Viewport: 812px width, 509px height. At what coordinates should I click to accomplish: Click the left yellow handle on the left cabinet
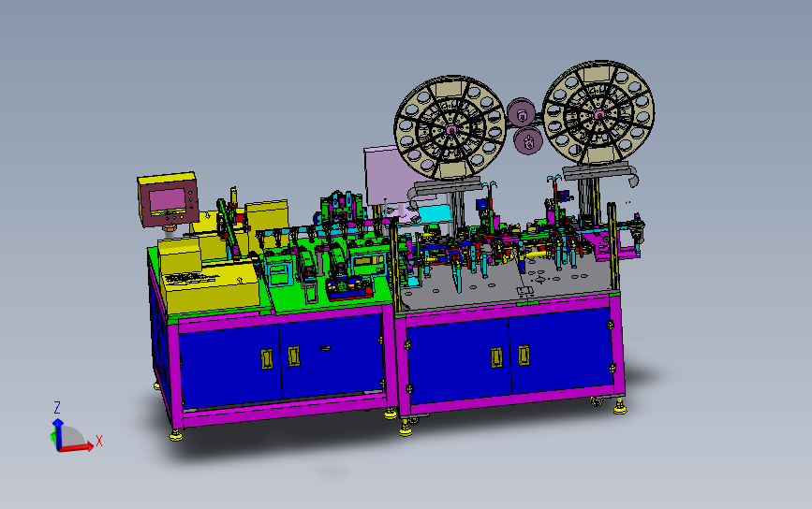click(x=267, y=359)
